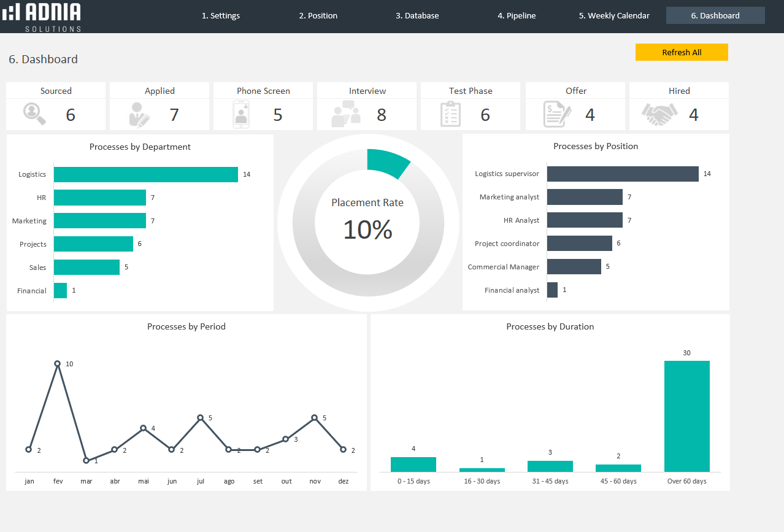Navigate to the 5. Weekly Calendar tab
784x532 pixels.
pyautogui.click(x=614, y=16)
